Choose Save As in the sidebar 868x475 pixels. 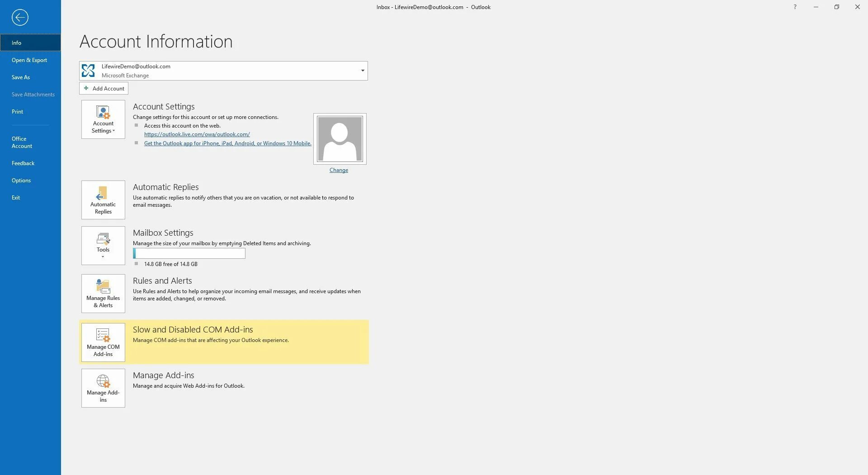tap(30, 77)
